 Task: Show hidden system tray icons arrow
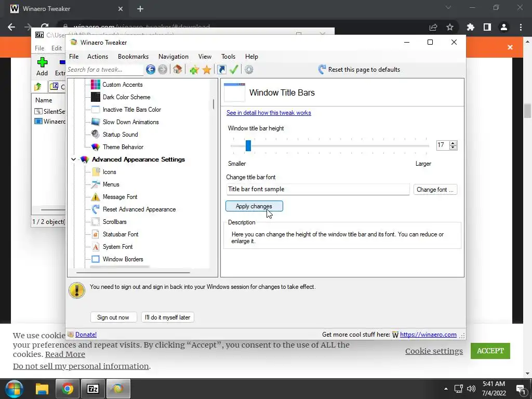point(446,389)
